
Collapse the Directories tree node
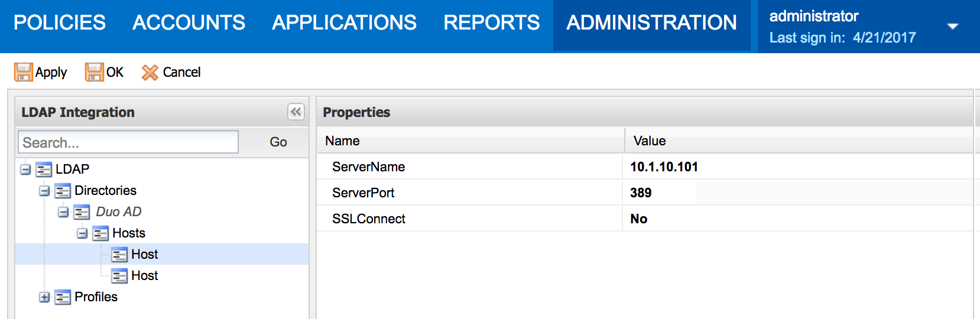44,191
